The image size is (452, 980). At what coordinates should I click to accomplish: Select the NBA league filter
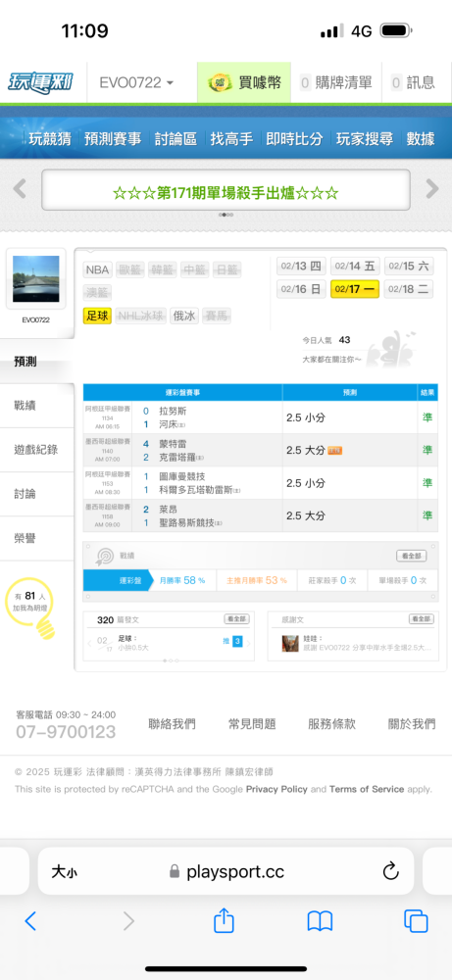(x=97, y=270)
